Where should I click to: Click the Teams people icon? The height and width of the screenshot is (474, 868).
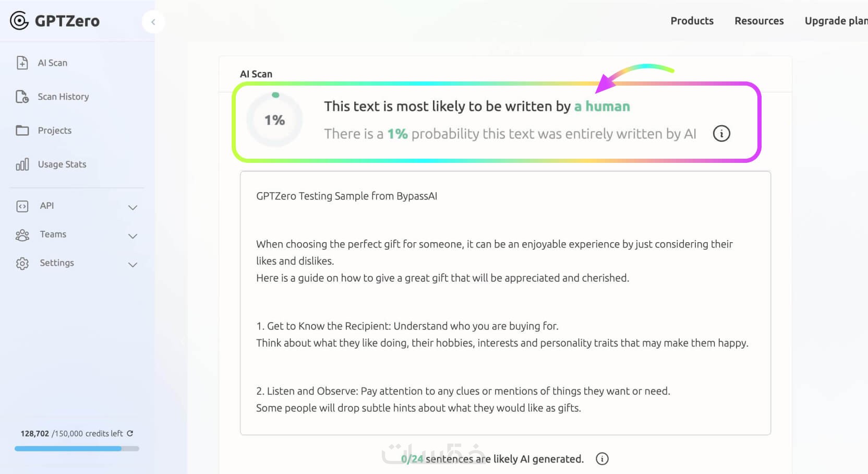22,235
